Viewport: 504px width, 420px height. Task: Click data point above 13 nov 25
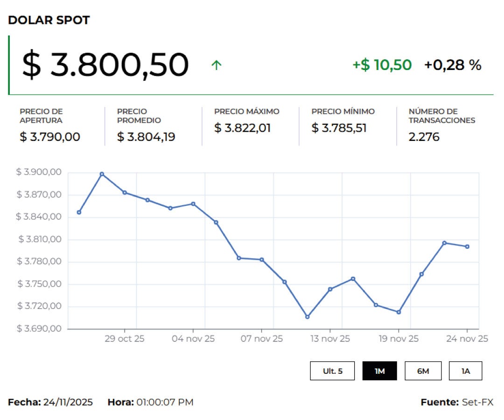pos(330,289)
